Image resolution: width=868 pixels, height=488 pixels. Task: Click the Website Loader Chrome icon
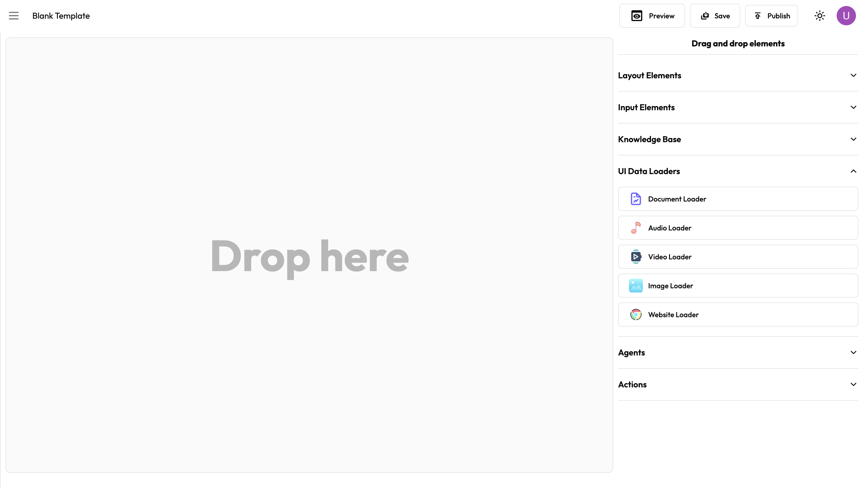(636, 314)
